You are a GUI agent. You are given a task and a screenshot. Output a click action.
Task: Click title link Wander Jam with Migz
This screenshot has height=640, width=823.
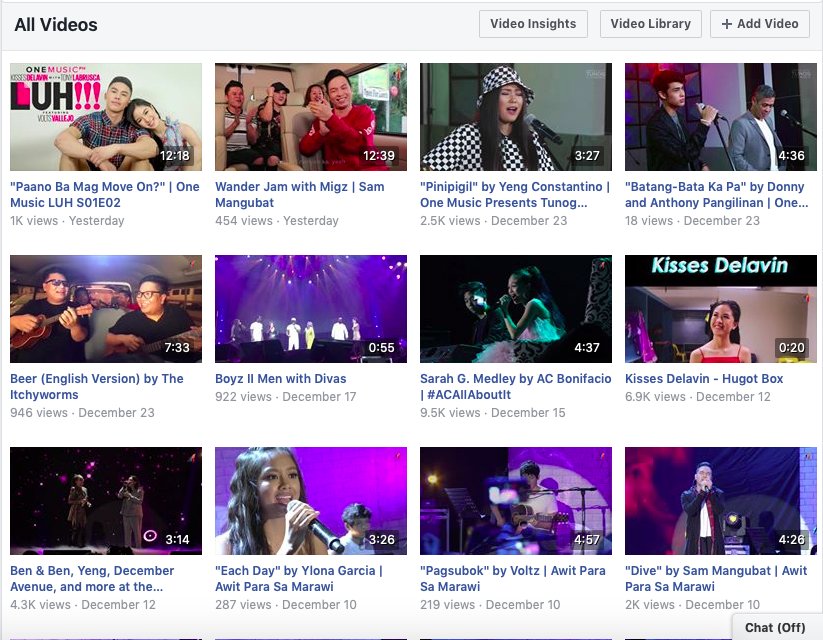pyautogui.click(x=300, y=195)
